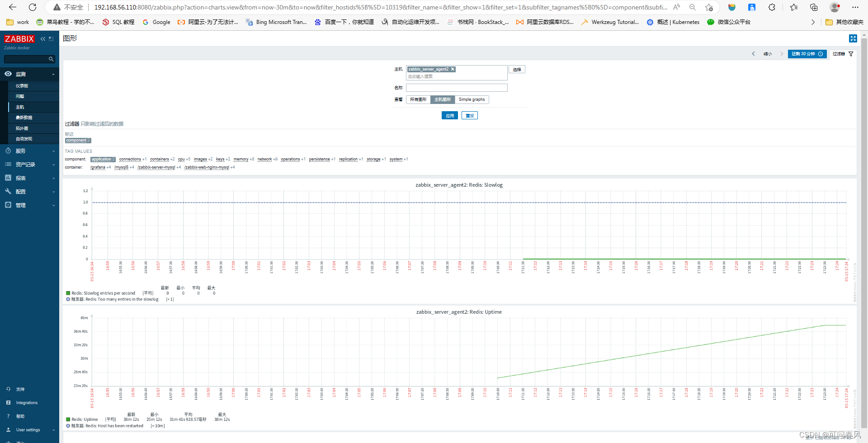Toggle the connections tag value

pyautogui.click(x=130, y=159)
